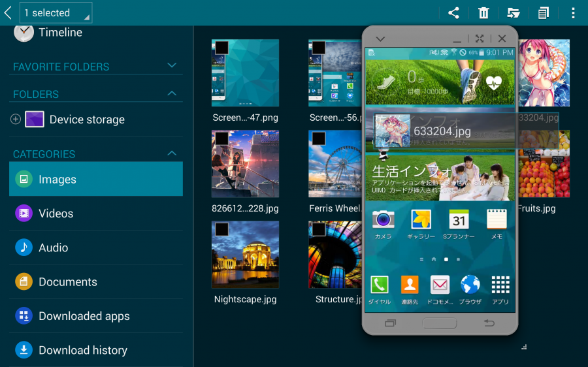Open the Camera app in floating window
The height and width of the screenshot is (367, 588).
pyautogui.click(x=383, y=219)
